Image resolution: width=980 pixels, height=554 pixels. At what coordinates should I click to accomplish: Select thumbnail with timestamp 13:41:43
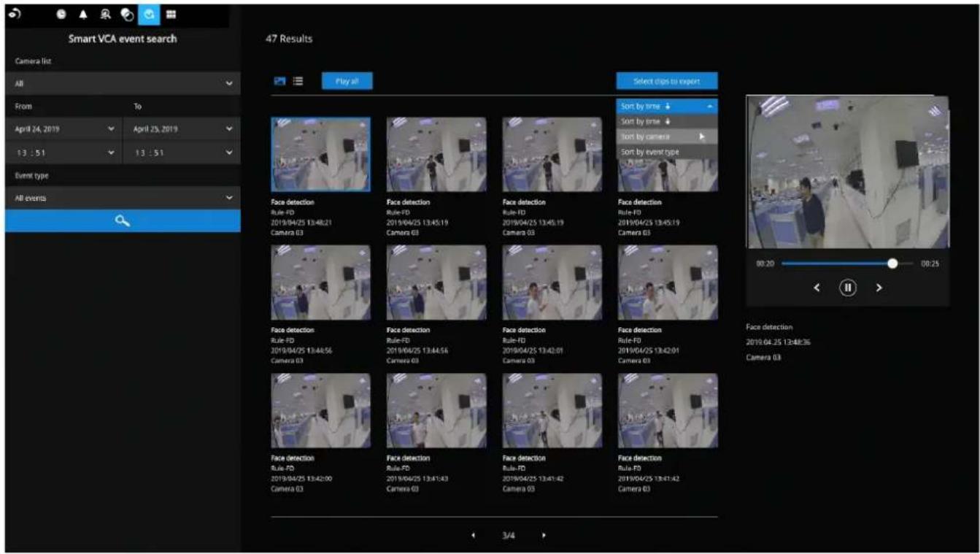[436, 411]
